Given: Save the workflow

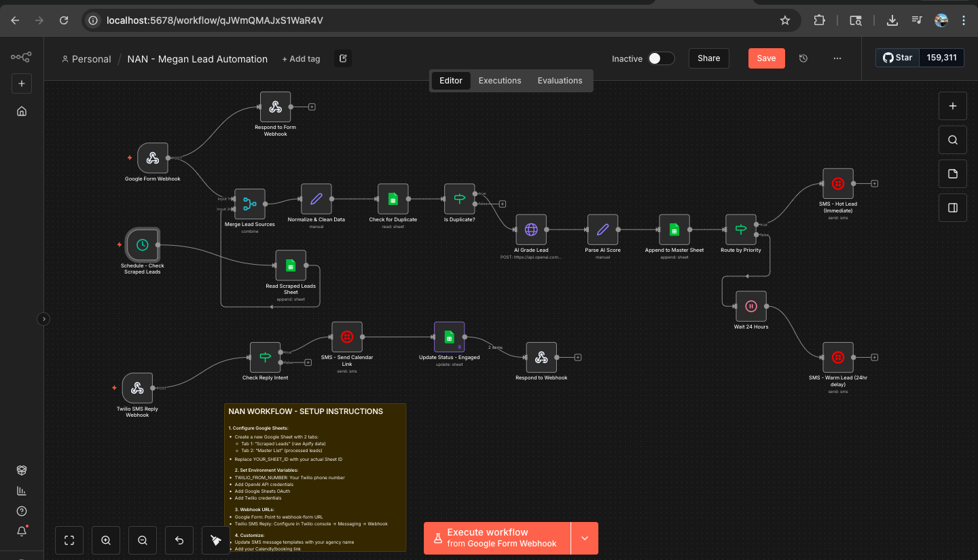Looking at the screenshot, I should pos(766,58).
